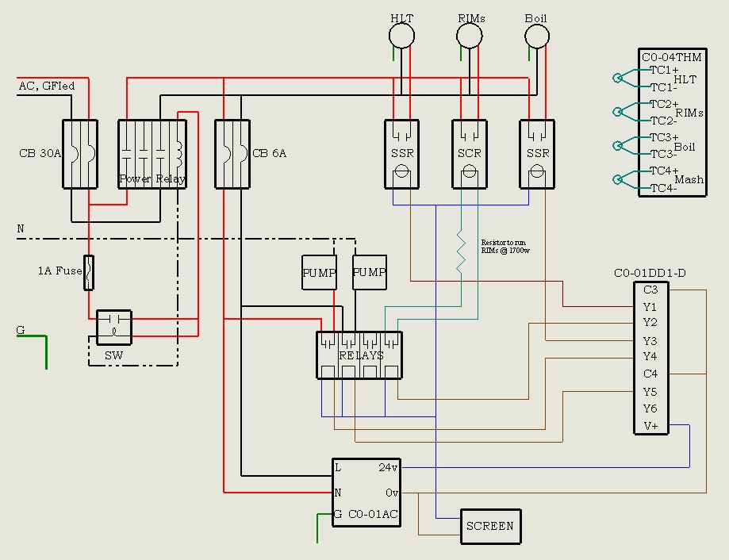Select the 1A fuse symbol
Viewport: 729px width, 560px height.
tap(89, 272)
